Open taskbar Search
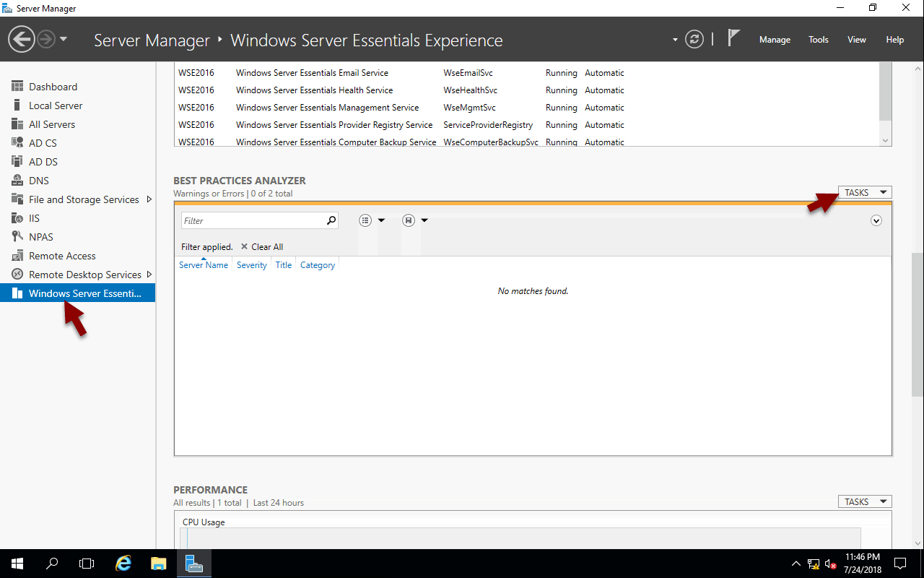Screen dimensions: 924x578 [52, 564]
